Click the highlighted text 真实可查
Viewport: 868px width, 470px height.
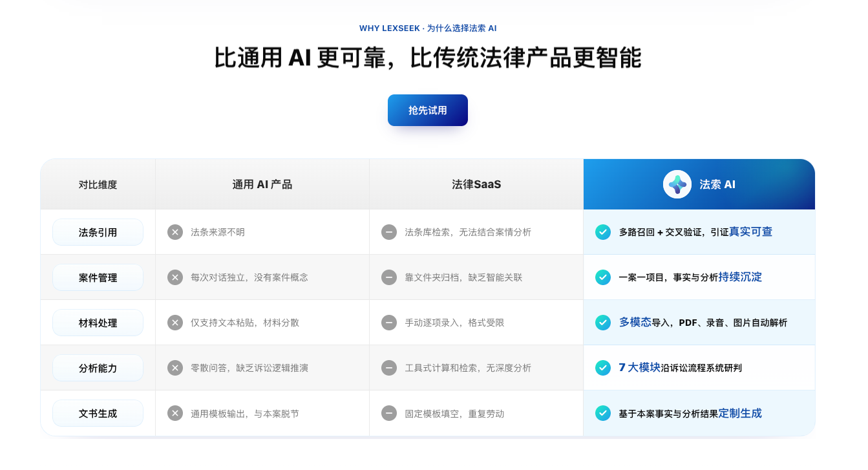tap(750, 231)
